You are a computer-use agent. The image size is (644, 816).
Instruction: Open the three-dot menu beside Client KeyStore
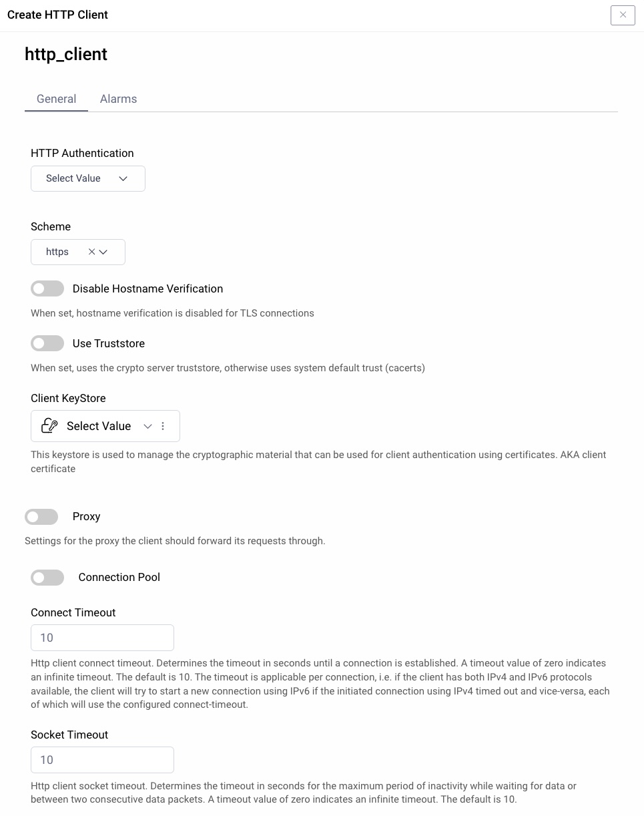pos(163,426)
